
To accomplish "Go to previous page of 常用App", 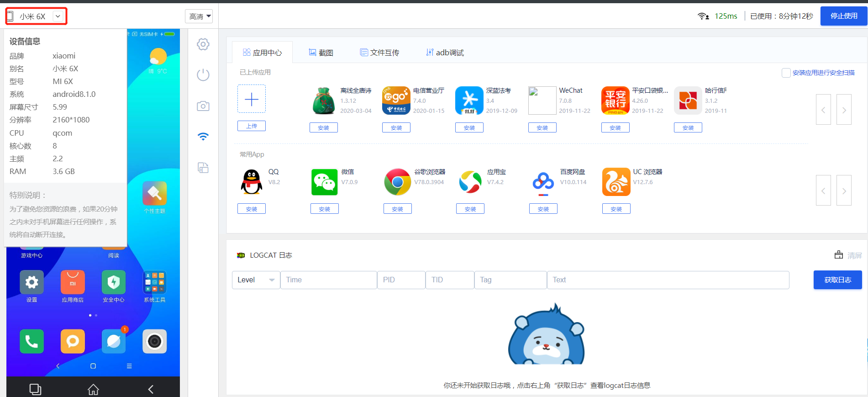I will (x=823, y=191).
